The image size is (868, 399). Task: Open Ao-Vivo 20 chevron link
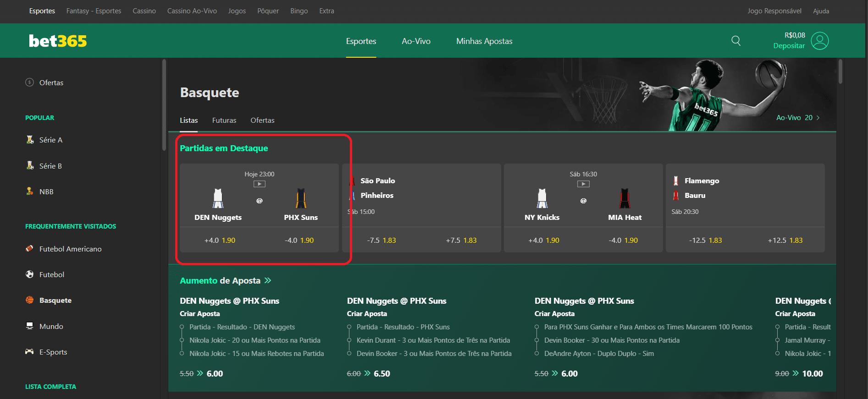[x=798, y=118]
